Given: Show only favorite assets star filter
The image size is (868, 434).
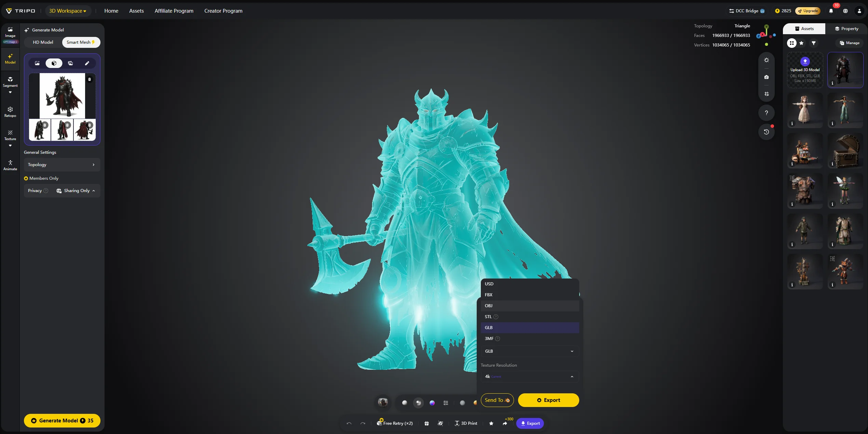Looking at the screenshot, I should click(802, 43).
